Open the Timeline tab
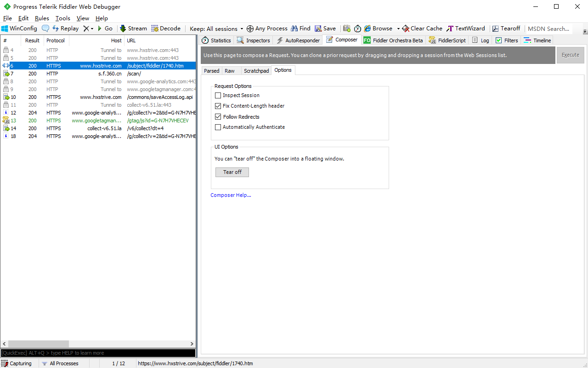 pyautogui.click(x=537, y=40)
